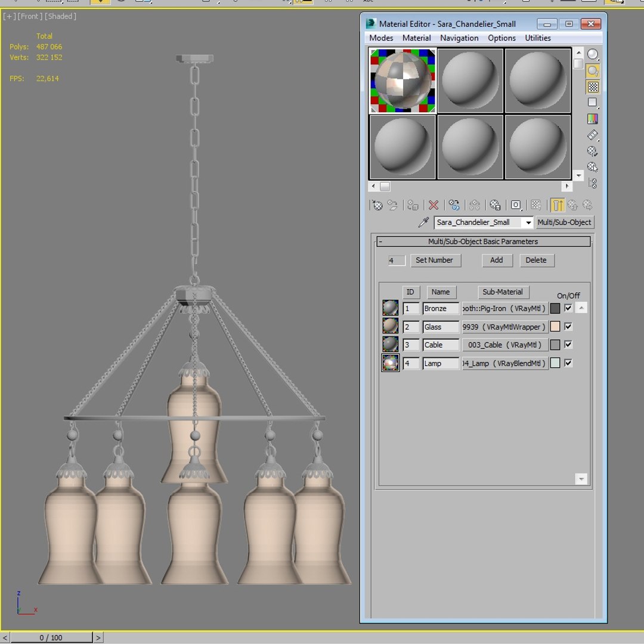Click the Go to Parent icon
Viewport: 644px width, 644px height.
(x=572, y=205)
